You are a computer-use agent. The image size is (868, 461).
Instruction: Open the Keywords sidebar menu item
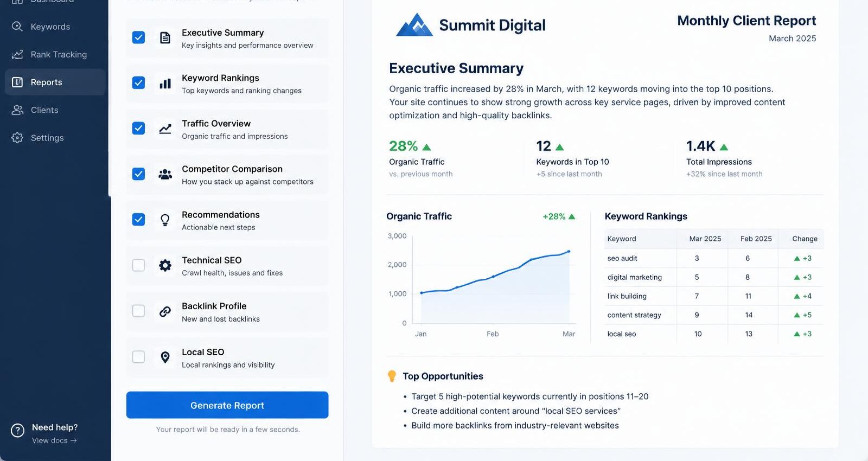[x=55, y=27]
